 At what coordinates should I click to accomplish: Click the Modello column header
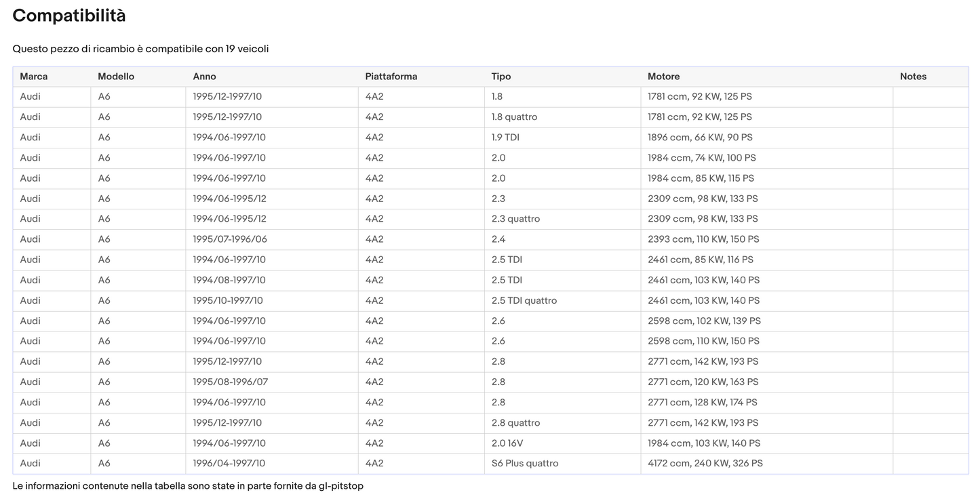point(116,77)
